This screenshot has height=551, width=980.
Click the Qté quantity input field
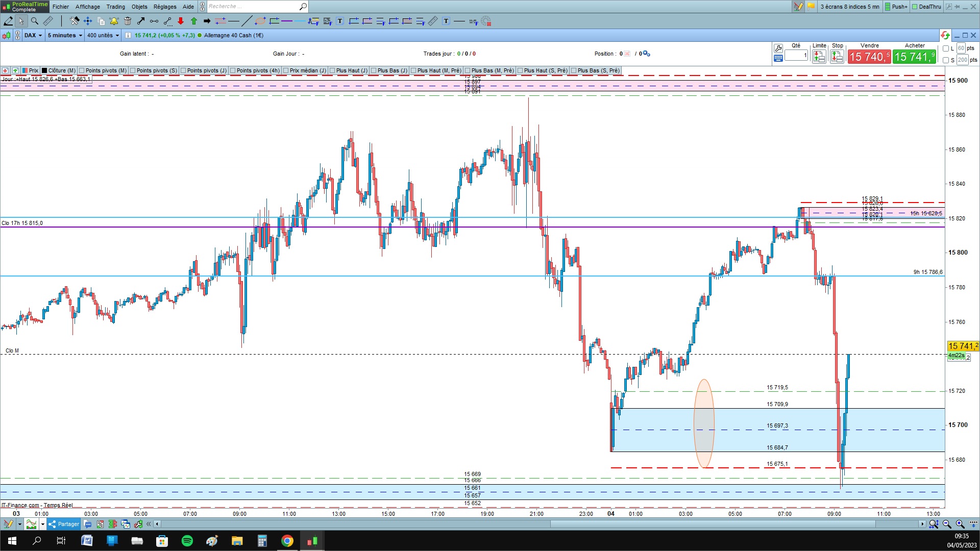pos(796,55)
